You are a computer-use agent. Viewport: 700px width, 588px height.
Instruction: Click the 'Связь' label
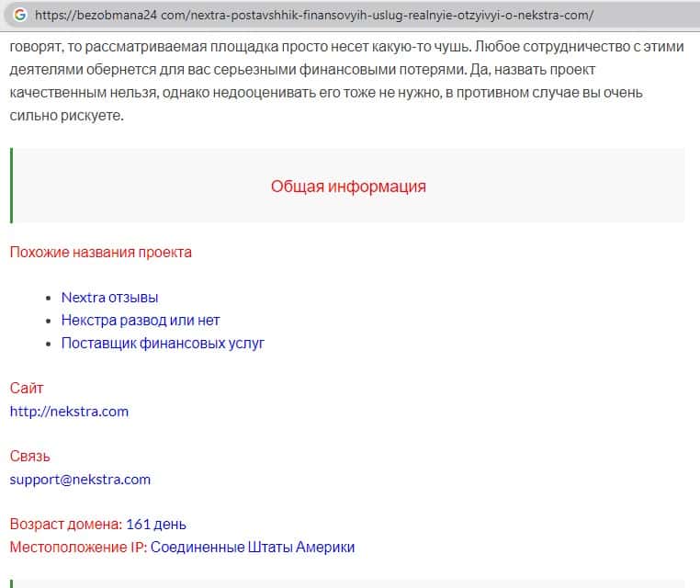coord(30,457)
